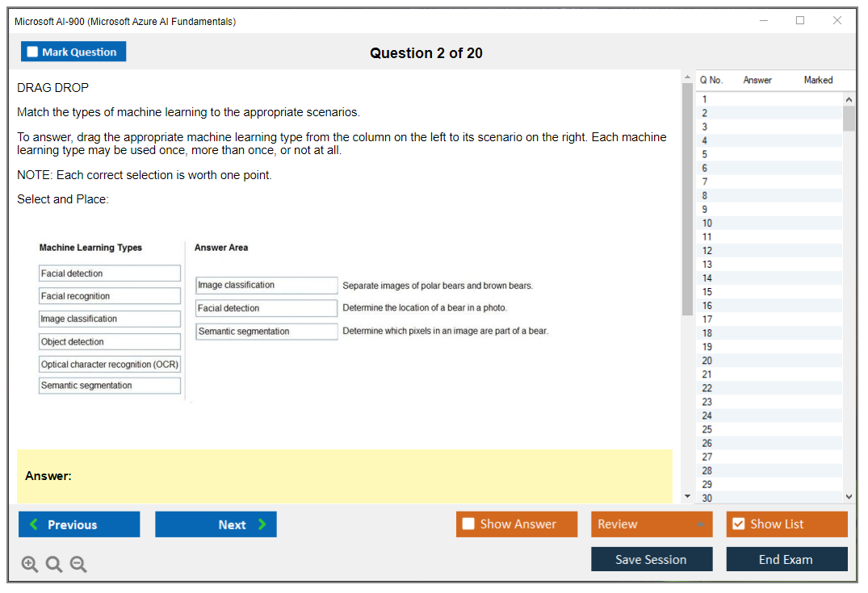Viewport: 868px width, 593px height.
Task: Click the question list scrollbar down arrow
Action: tap(848, 495)
